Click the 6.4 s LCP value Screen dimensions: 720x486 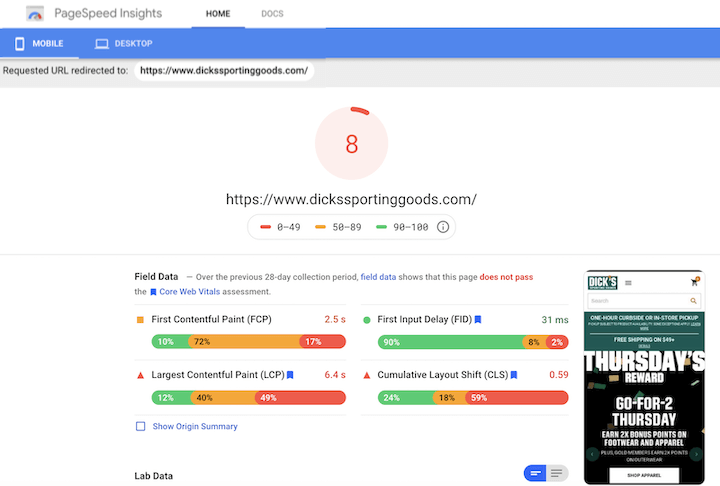pos(335,375)
